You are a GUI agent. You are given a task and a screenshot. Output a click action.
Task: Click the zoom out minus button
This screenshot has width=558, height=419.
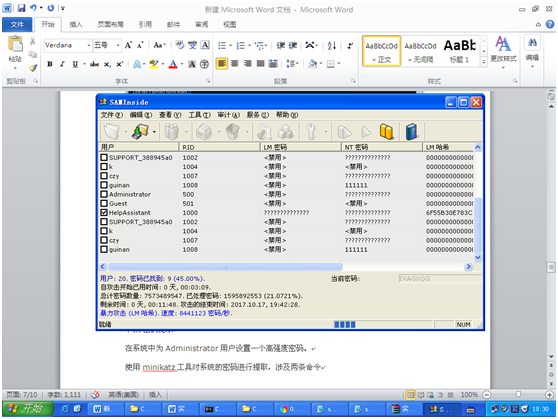pos(487,394)
